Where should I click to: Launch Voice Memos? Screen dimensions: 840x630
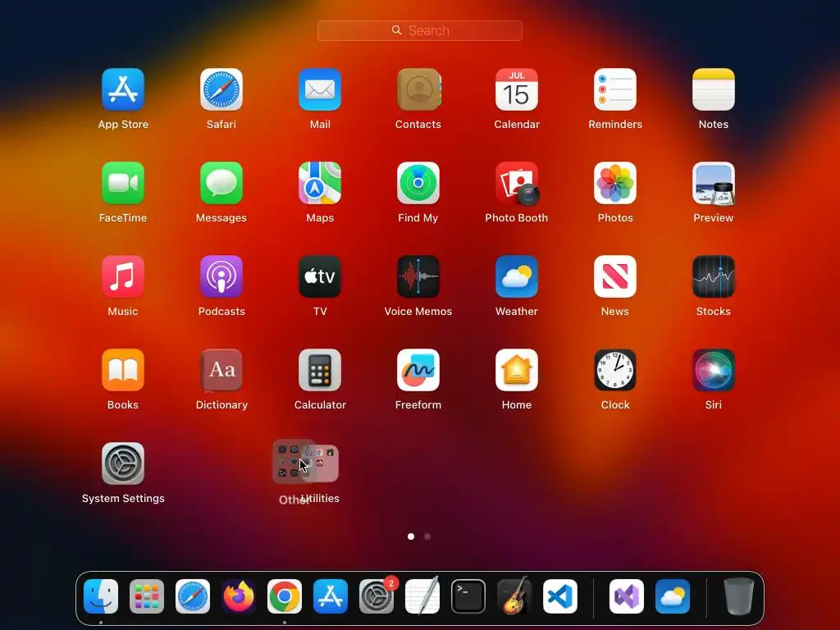[418, 276]
